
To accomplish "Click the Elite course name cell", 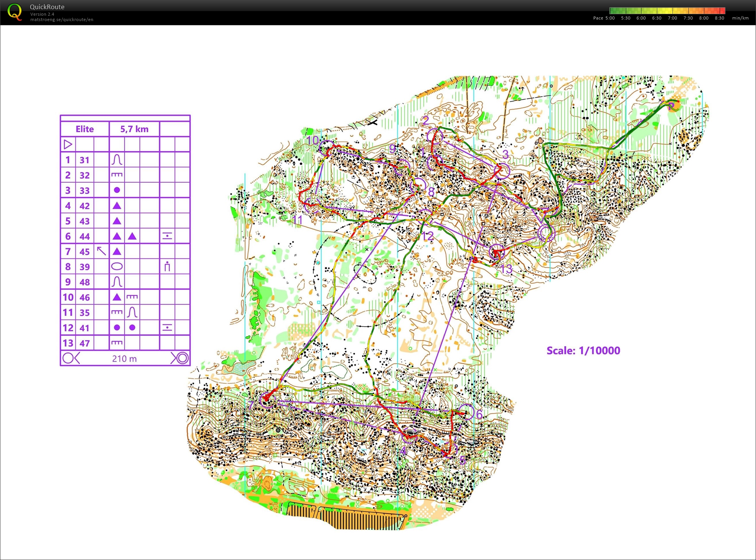I will 85,129.
